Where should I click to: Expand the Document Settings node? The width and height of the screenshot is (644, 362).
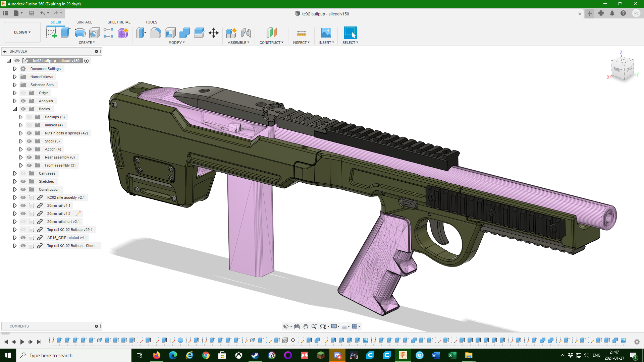[x=15, y=69]
